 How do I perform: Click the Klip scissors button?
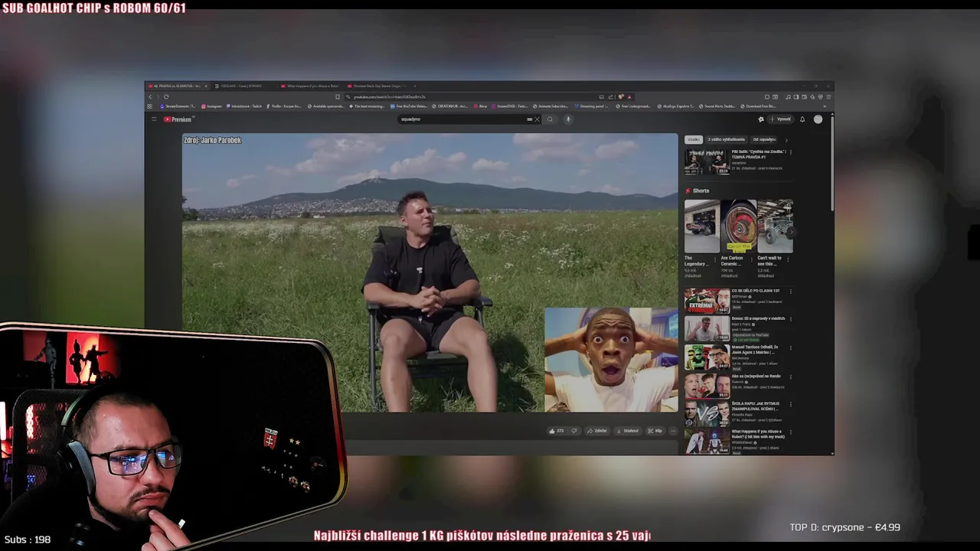(x=655, y=431)
